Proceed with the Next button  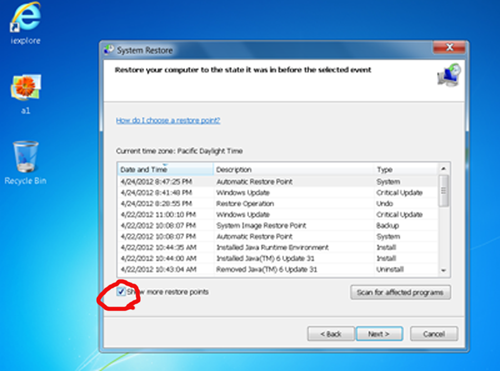(x=379, y=334)
